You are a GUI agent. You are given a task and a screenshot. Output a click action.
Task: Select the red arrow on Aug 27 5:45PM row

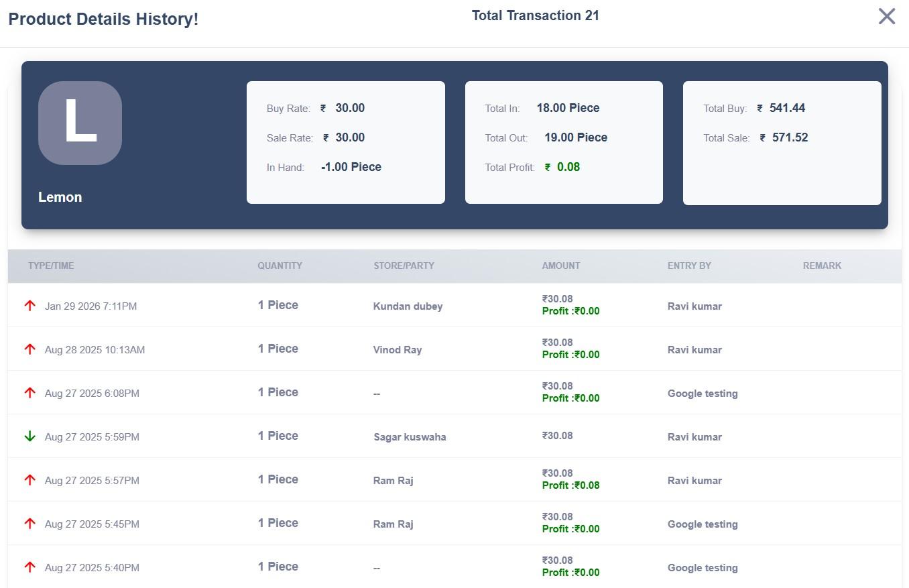[29, 524]
